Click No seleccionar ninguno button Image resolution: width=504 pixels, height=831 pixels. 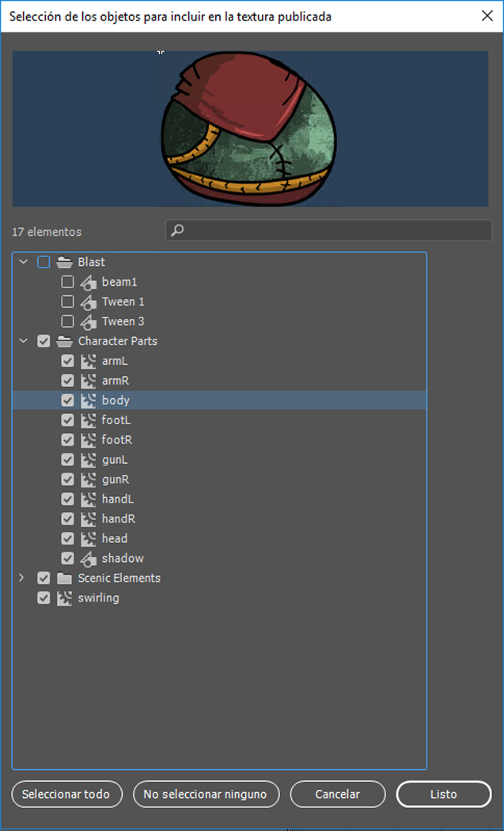pos(206,795)
